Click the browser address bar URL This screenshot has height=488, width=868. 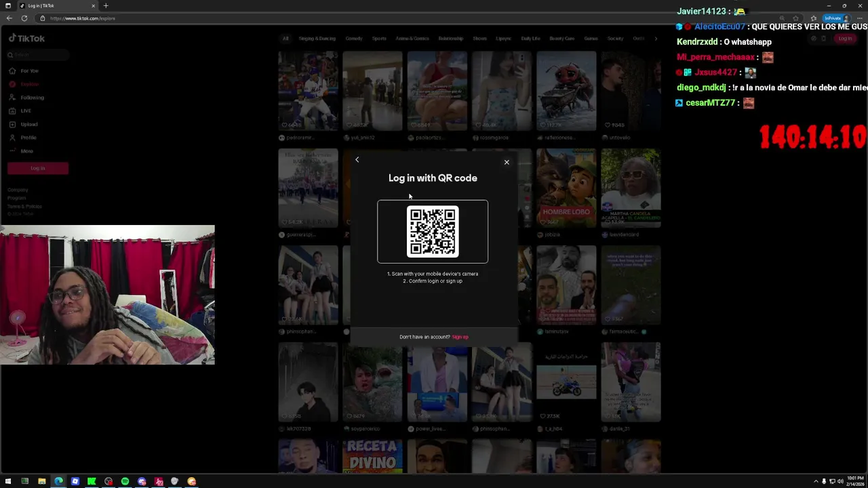[82, 18]
